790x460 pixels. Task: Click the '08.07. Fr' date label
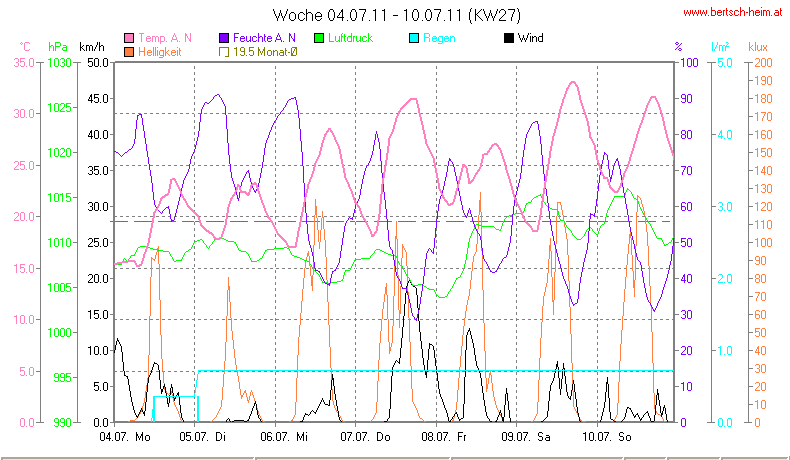[444, 437]
